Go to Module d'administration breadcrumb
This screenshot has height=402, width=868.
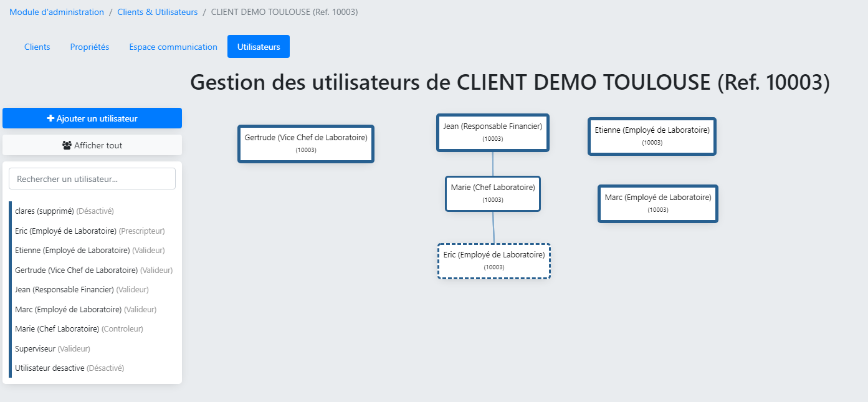tap(57, 12)
